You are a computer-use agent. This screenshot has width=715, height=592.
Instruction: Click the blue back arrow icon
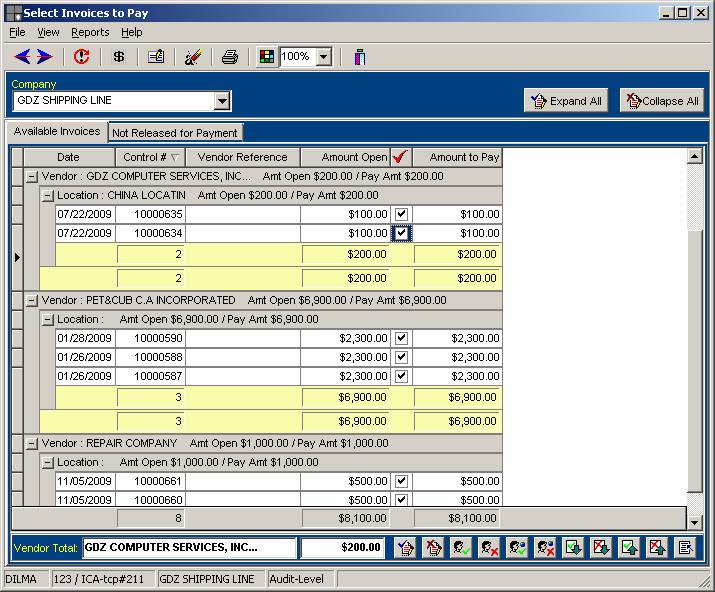click(22, 57)
